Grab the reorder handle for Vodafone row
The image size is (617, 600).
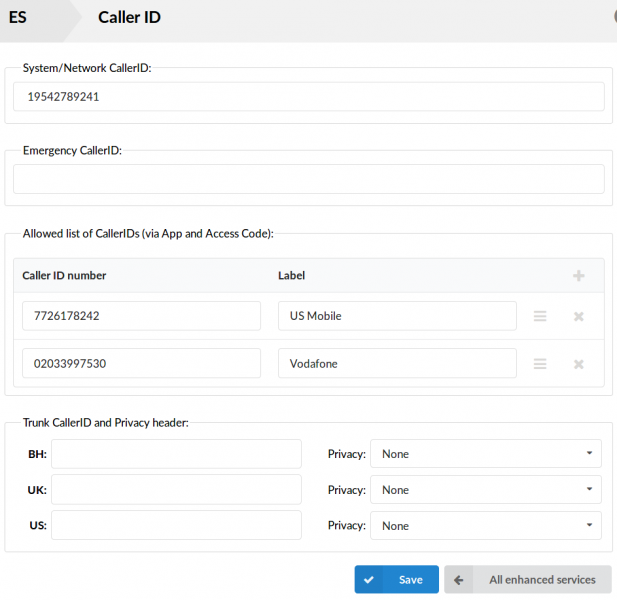(x=540, y=364)
